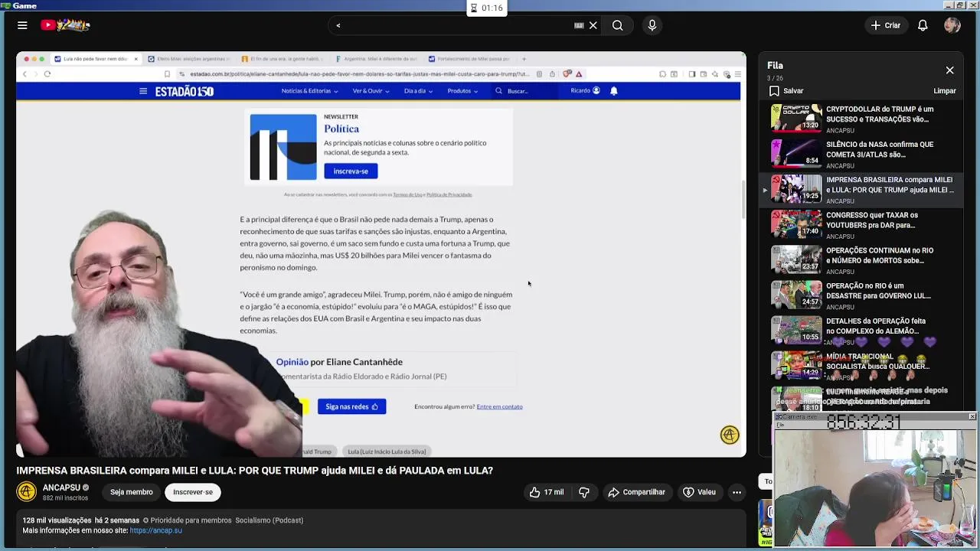The height and width of the screenshot is (551, 980).
Task: Switch to tab Fortalecimento de Milei
Action: [469, 59]
